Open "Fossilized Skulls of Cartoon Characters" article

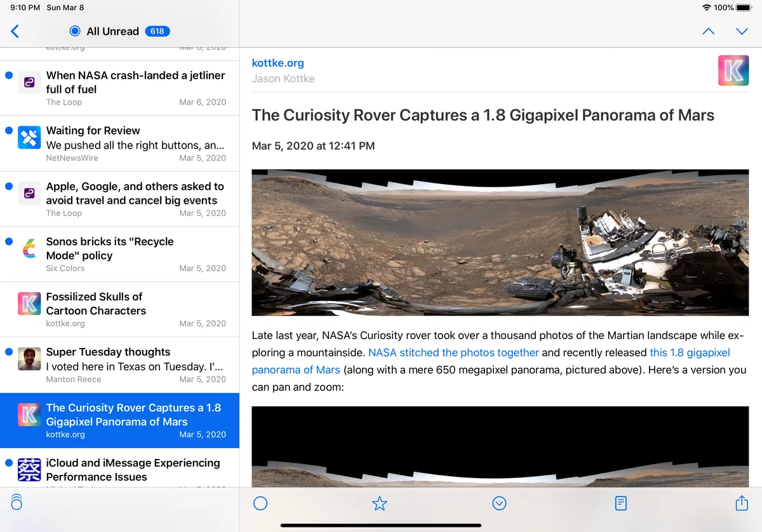click(x=119, y=310)
